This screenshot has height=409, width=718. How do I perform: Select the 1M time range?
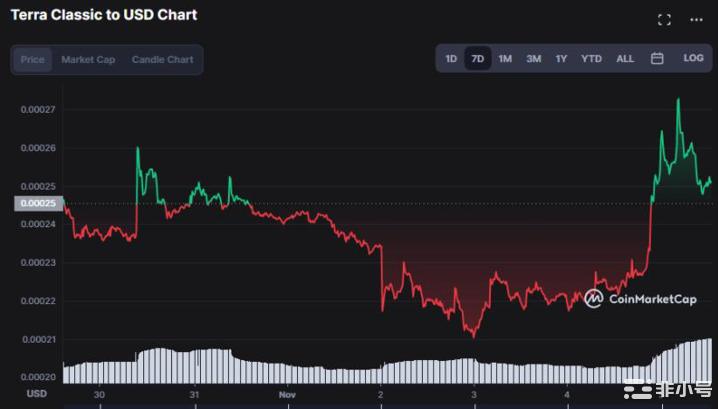pyautogui.click(x=505, y=59)
